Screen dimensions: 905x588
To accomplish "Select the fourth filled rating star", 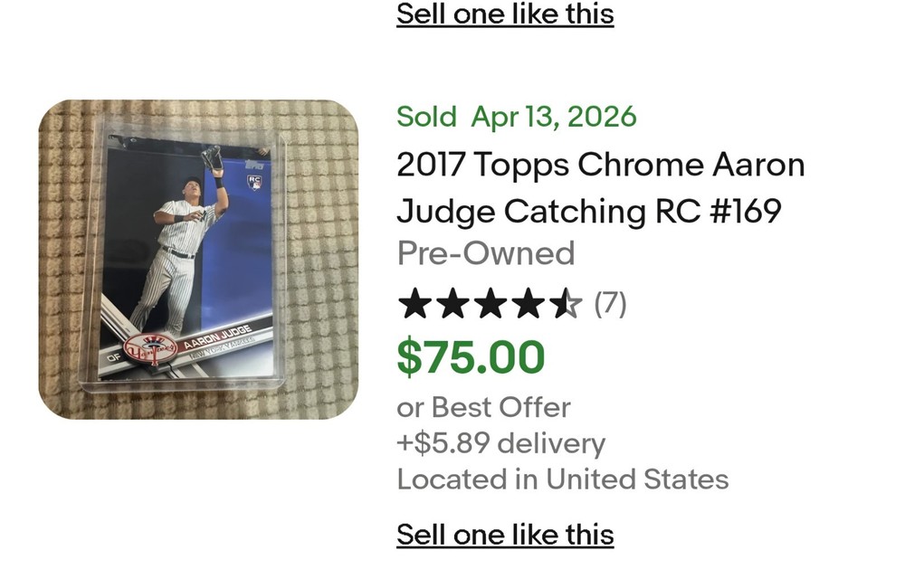I will point(527,305).
